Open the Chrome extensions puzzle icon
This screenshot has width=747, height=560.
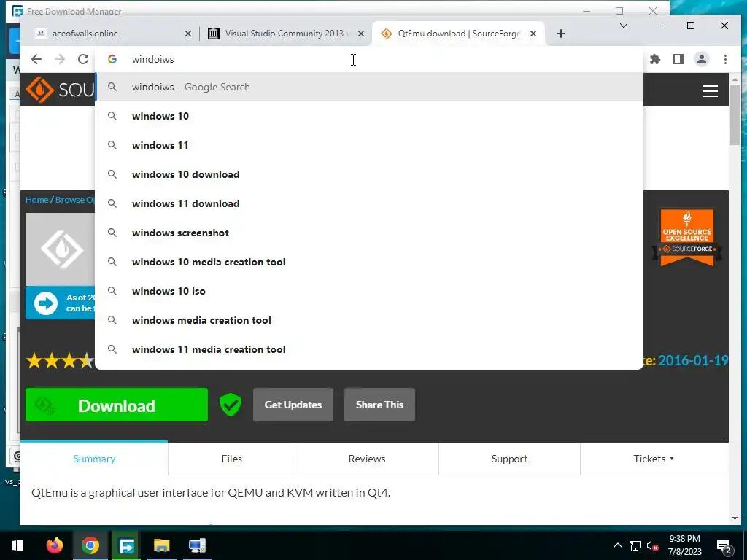(655, 59)
